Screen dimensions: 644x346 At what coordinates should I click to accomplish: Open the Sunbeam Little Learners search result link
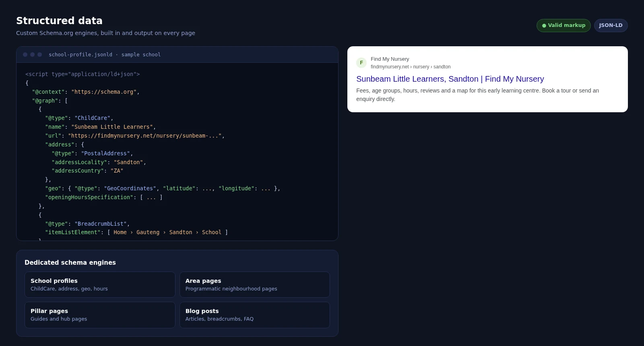coord(450,79)
